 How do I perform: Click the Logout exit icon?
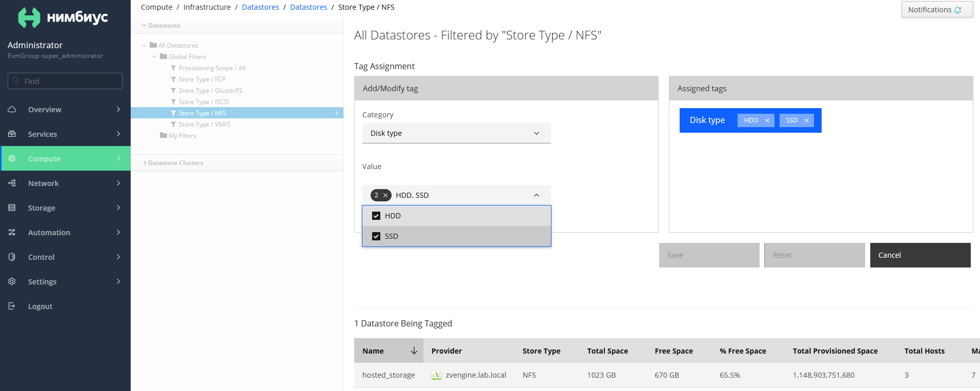pos(12,306)
